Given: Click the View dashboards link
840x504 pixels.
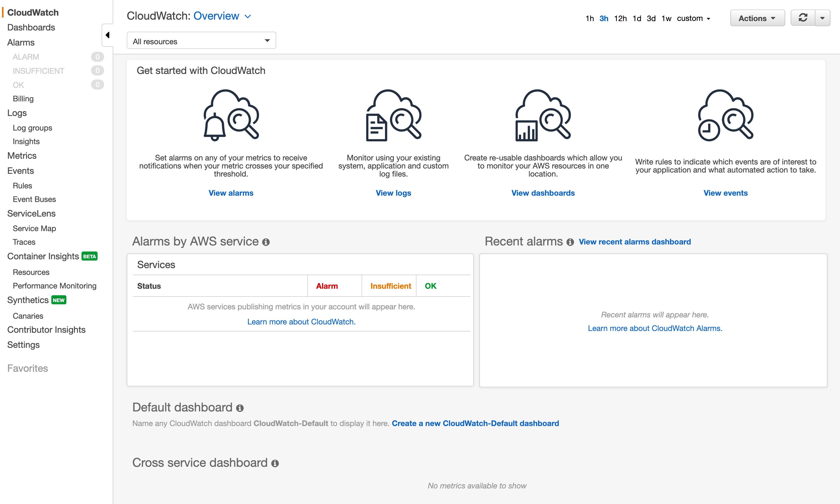Looking at the screenshot, I should pyautogui.click(x=543, y=193).
